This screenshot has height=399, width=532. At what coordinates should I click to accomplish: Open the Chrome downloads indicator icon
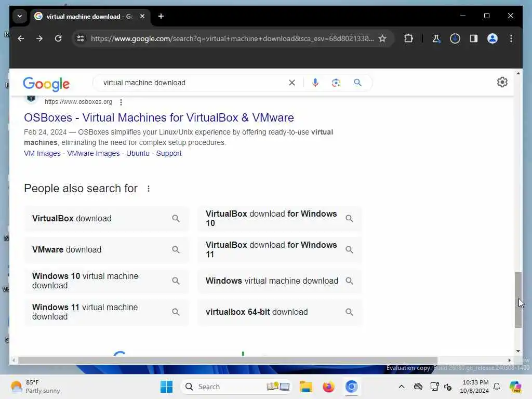(455, 38)
